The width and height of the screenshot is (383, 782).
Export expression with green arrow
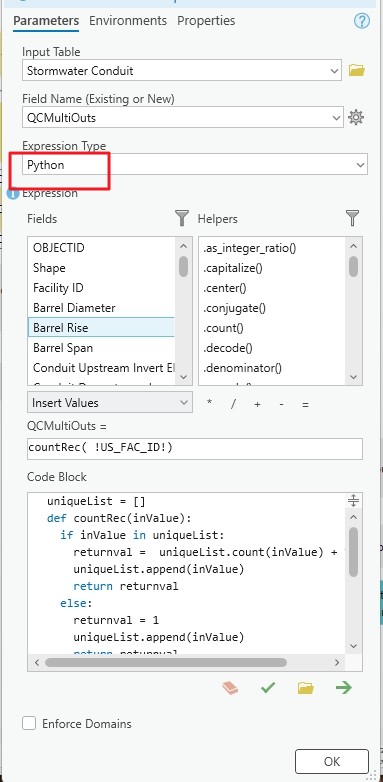[344, 688]
